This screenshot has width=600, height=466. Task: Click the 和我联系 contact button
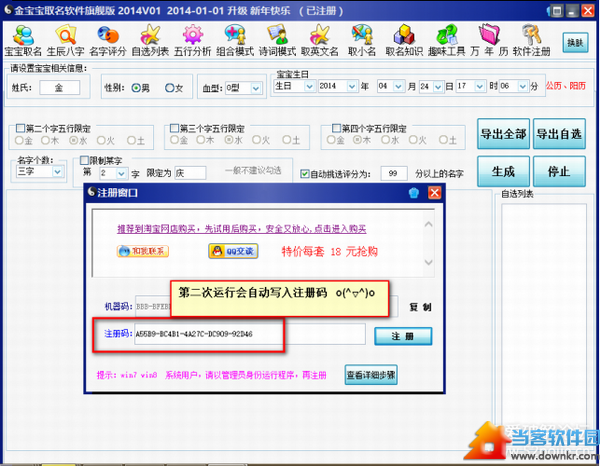point(143,251)
